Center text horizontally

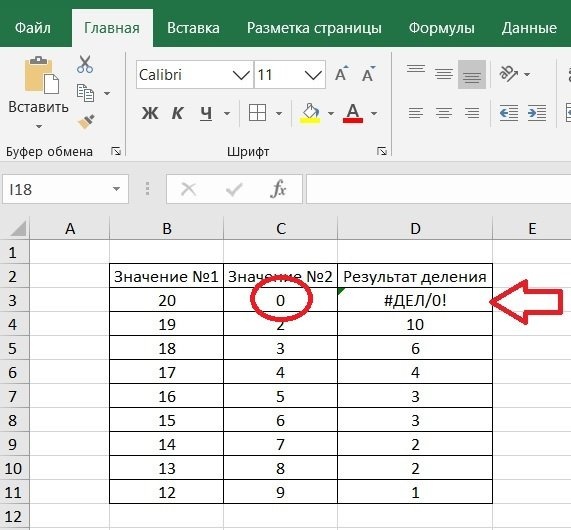click(444, 113)
